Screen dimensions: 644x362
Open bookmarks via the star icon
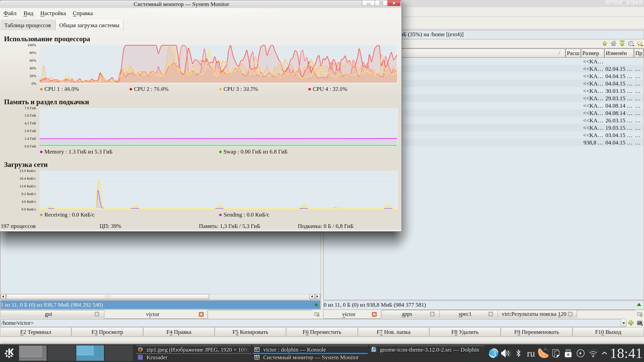click(640, 44)
